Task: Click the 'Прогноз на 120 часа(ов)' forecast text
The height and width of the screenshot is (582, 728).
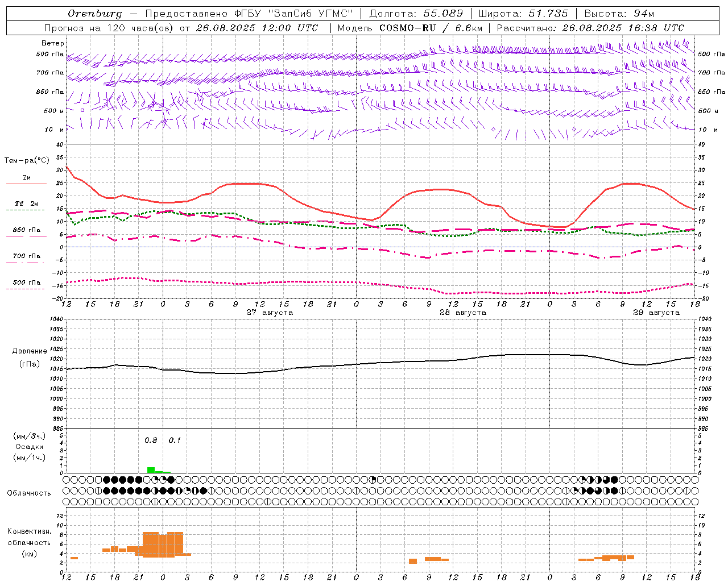Action: click(x=109, y=28)
